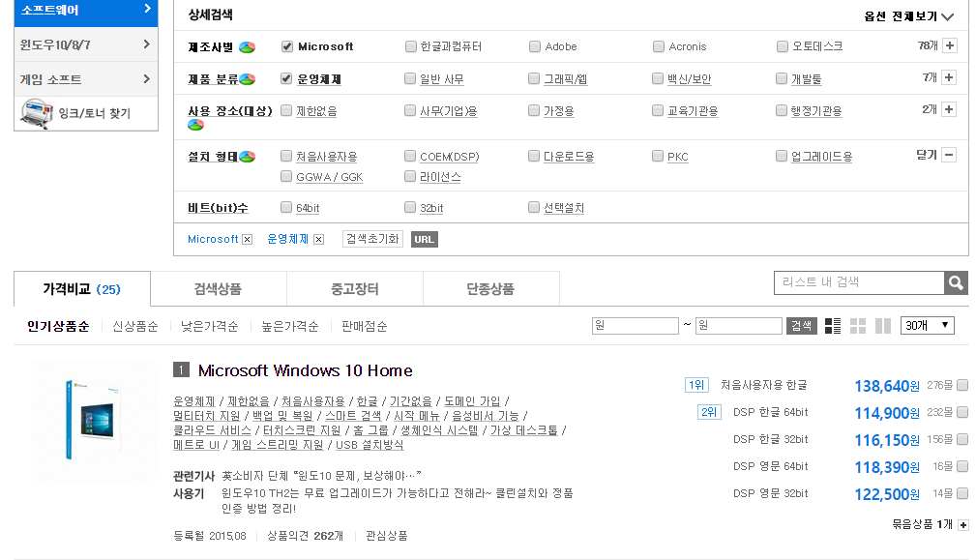Click the price range 검색 button
976x560 pixels.
pos(801,325)
